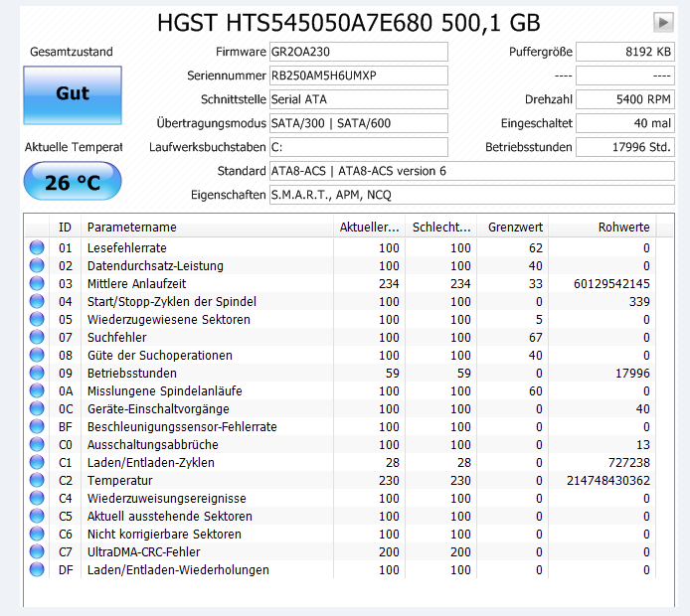Click the status orb for Geräte-Einschaltvorgänge
The image size is (690, 616).
(x=37, y=409)
